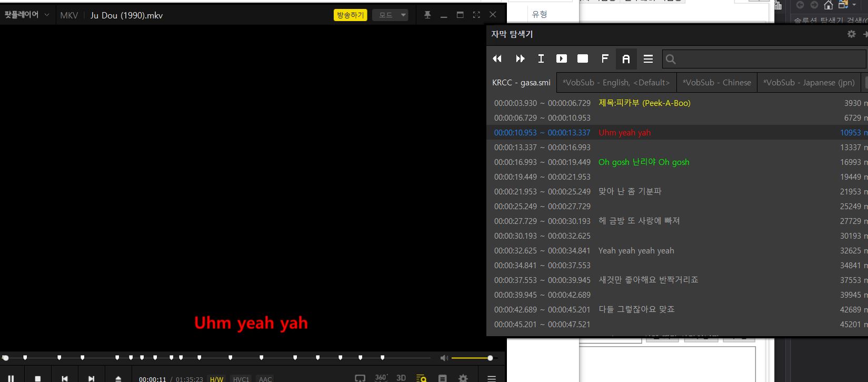Image resolution: width=868 pixels, height=382 pixels.
Task: Switch to VobSub - Japanese (jpn) tab
Action: coord(809,83)
